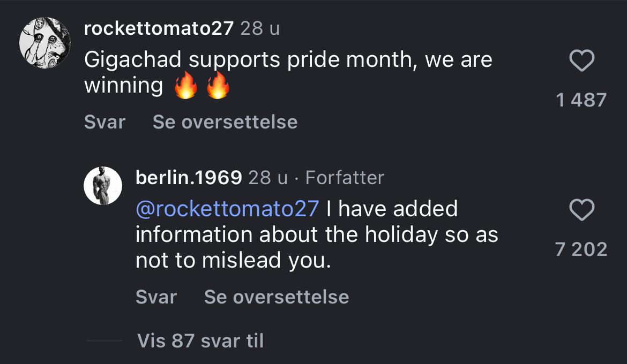Screen dimensions: 627x364
Task: Click the blue @rockettomato27 mention
Action: pos(227,208)
